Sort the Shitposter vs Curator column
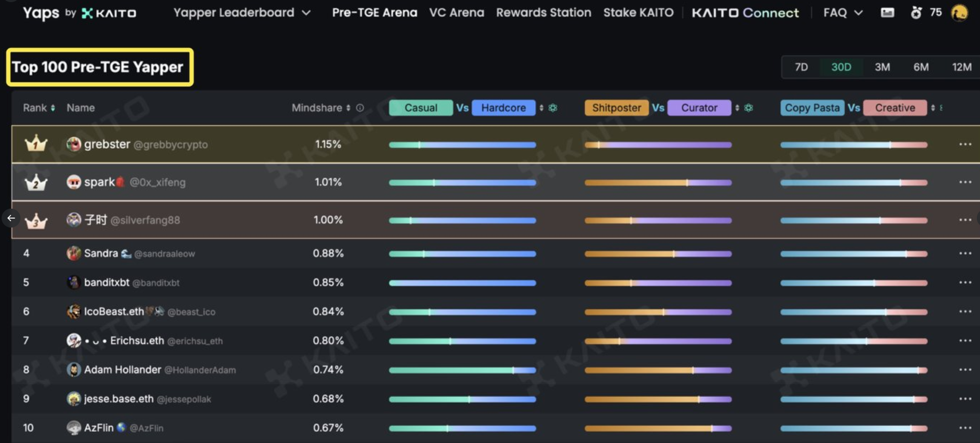This screenshot has height=443, width=980. (x=737, y=108)
